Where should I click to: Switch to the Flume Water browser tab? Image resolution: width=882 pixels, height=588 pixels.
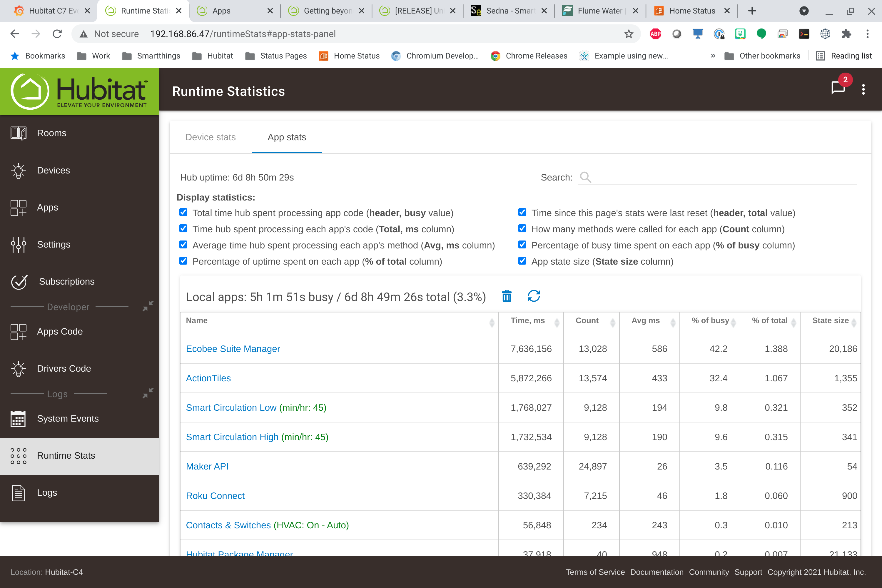(x=600, y=11)
